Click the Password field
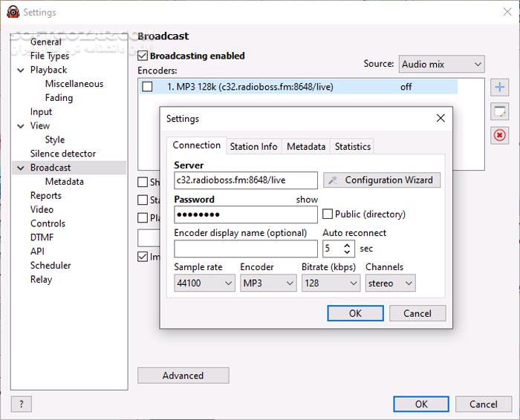This screenshot has height=420, width=520. tap(246, 214)
